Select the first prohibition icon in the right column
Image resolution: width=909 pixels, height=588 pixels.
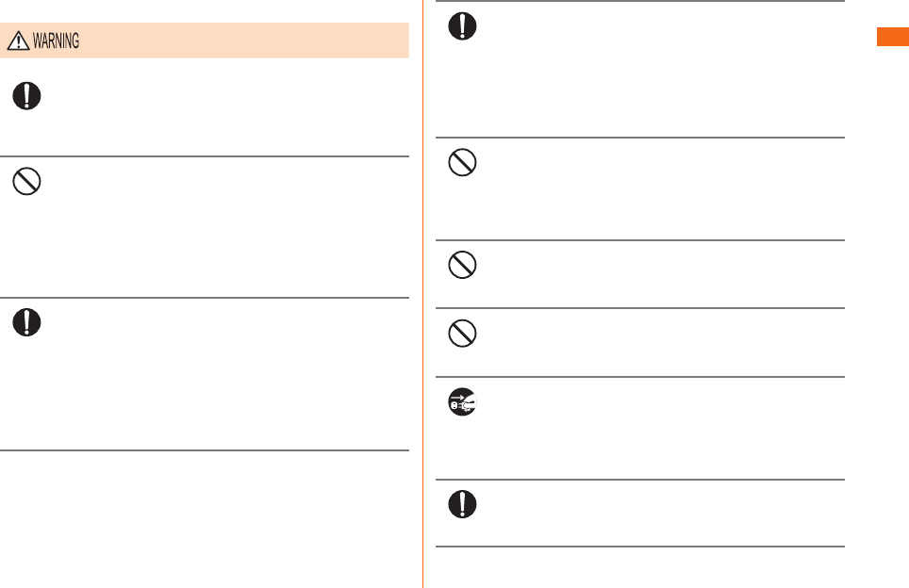(462, 162)
